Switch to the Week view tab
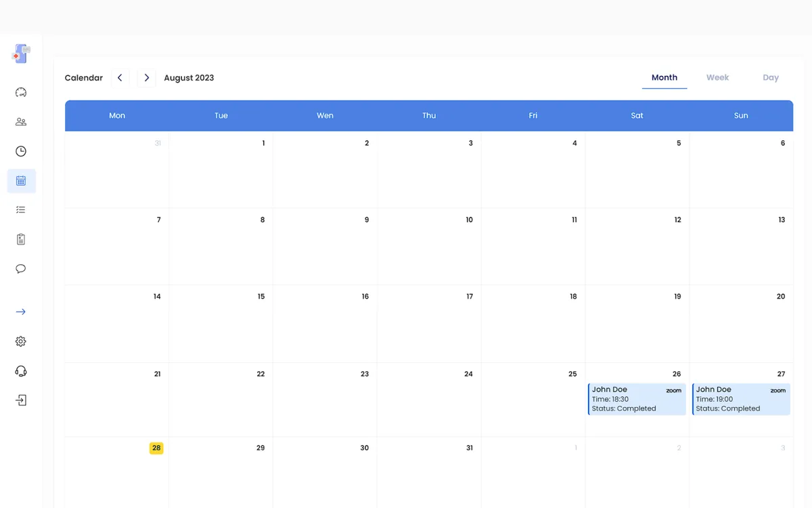 (x=717, y=78)
